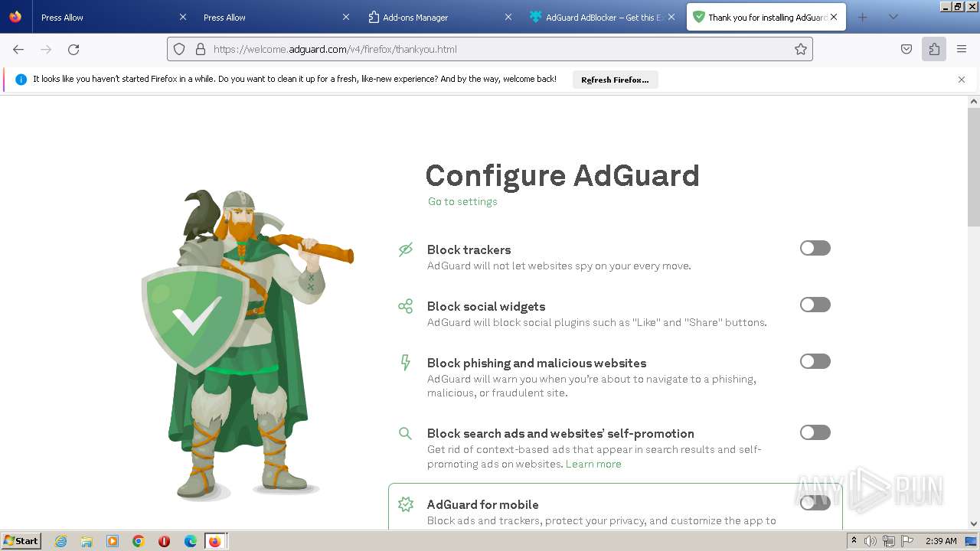Expand the list all tabs dropdown
The width and height of the screenshot is (980, 551).
coord(893,17)
